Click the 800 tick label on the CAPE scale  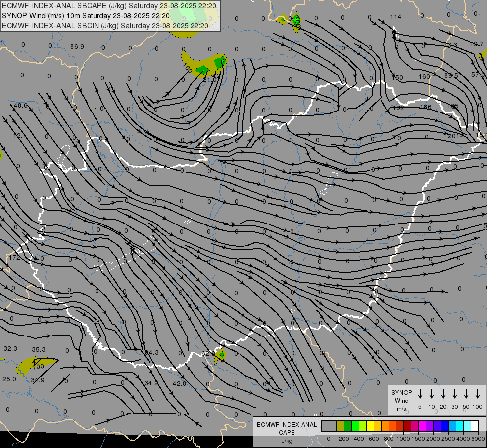[x=389, y=439]
